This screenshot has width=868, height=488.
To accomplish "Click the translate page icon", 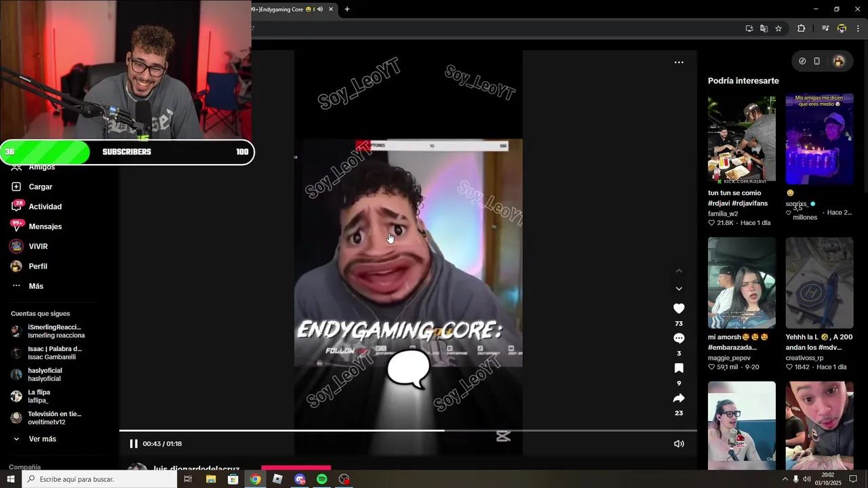I will pyautogui.click(x=764, y=28).
